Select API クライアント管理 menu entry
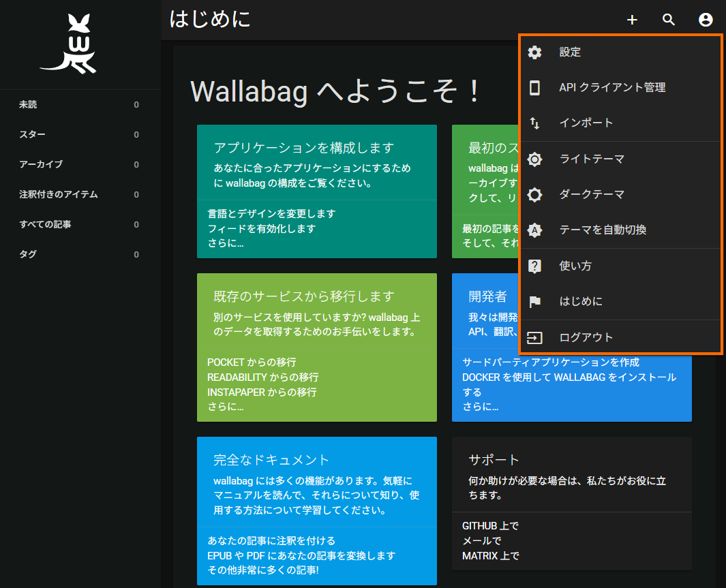 coord(621,87)
